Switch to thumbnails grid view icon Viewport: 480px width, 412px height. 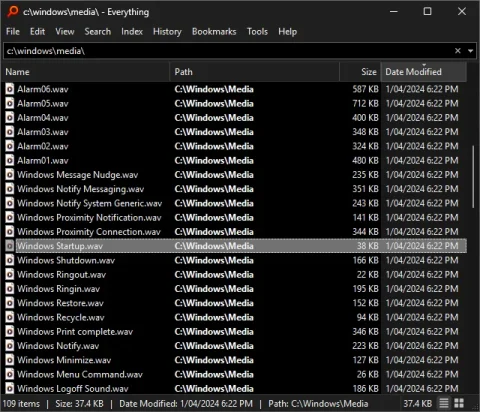point(459,403)
